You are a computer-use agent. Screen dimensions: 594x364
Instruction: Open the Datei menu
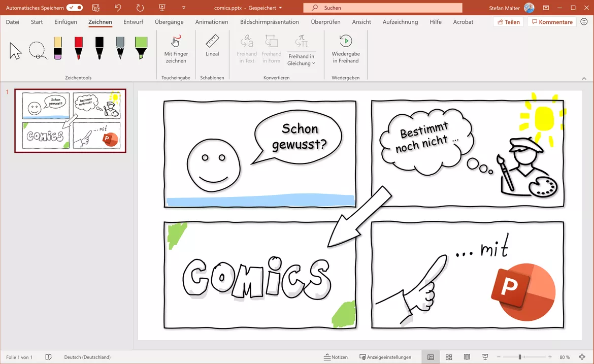pyautogui.click(x=13, y=22)
